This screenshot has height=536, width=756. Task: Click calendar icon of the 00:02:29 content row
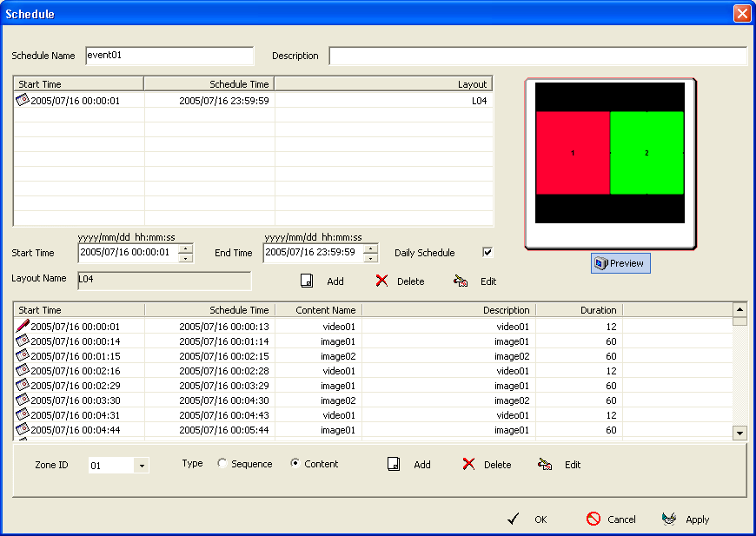[23, 385]
